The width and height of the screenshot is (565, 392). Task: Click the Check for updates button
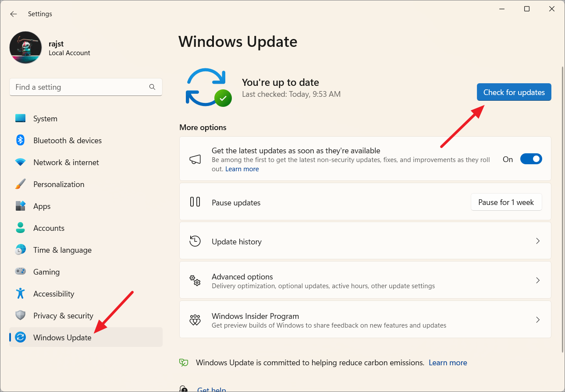(514, 92)
